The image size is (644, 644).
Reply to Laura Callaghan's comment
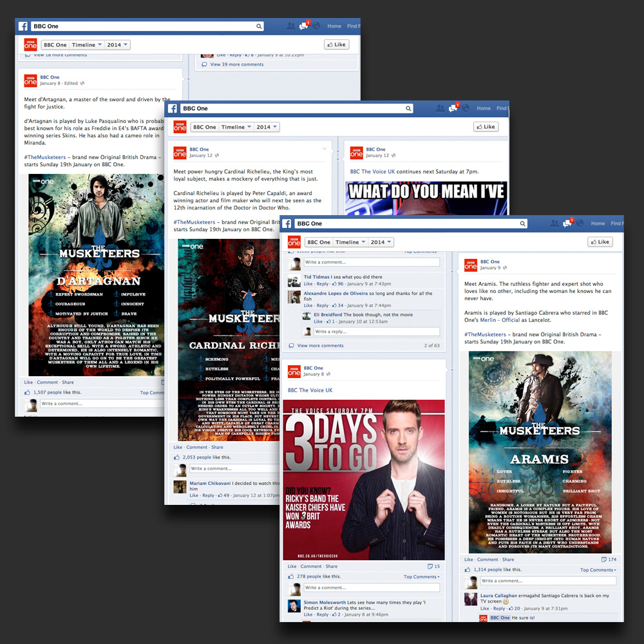pyautogui.click(x=499, y=609)
